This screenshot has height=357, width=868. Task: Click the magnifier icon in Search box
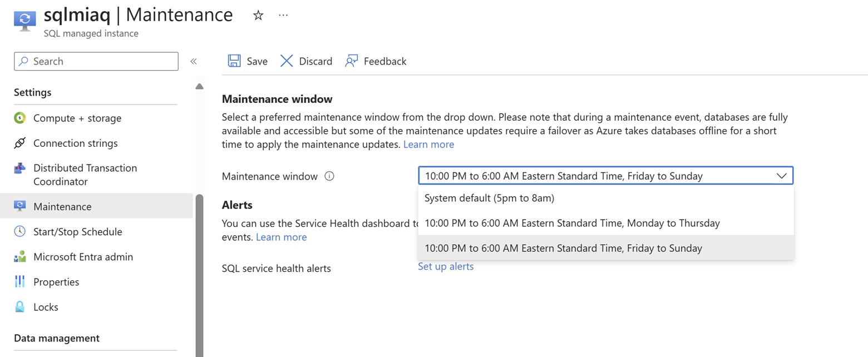tap(24, 61)
